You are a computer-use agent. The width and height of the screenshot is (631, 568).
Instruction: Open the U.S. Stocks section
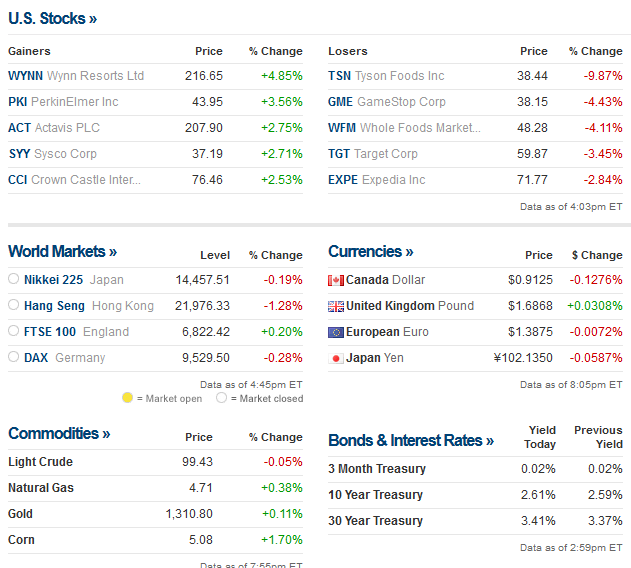pos(52,18)
